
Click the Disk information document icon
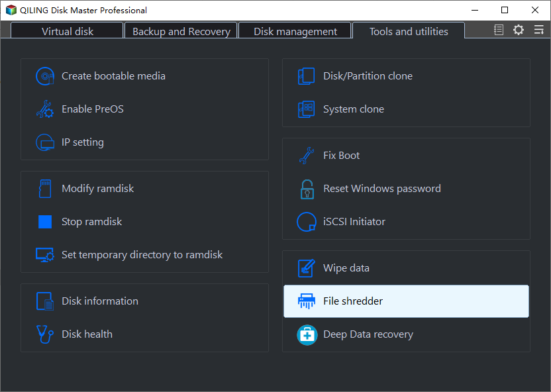(45, 301)
